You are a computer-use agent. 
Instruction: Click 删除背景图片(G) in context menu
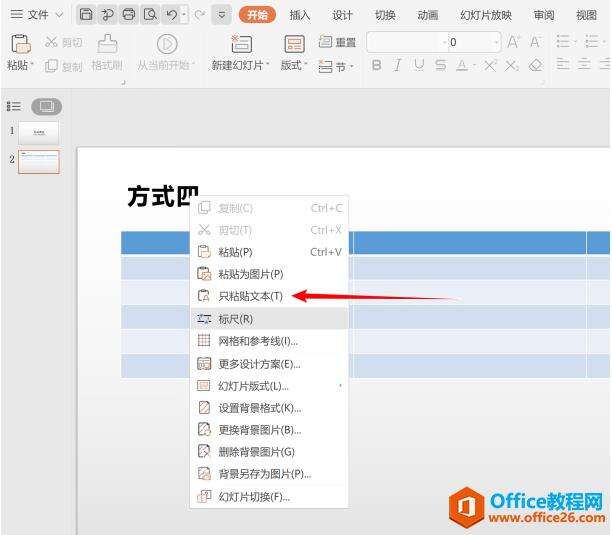click(x=269, y=452)
